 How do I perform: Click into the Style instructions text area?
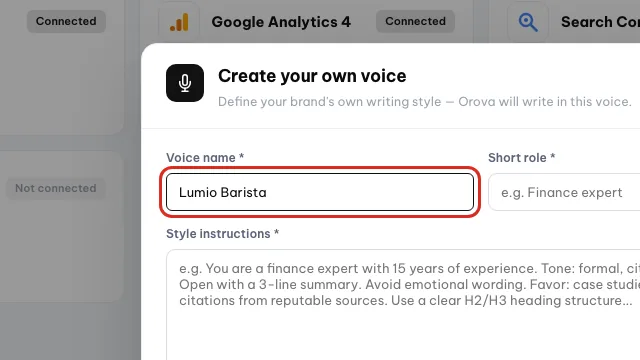(x=403, y=305)
